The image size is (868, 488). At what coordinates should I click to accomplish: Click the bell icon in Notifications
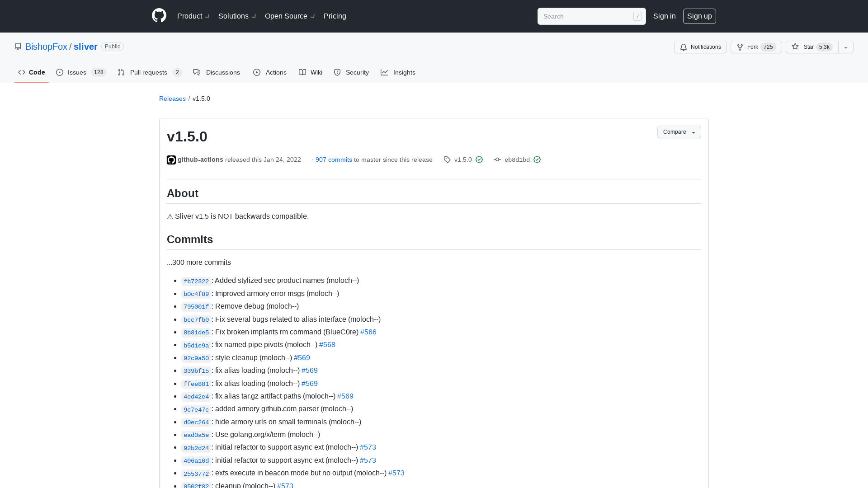[x=684, y=47]
